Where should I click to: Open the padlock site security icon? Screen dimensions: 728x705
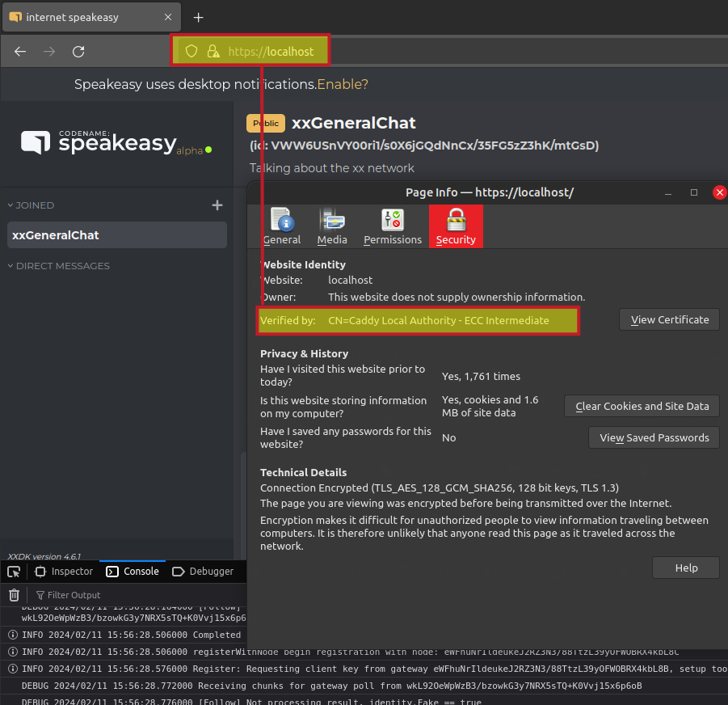[213, 51]
